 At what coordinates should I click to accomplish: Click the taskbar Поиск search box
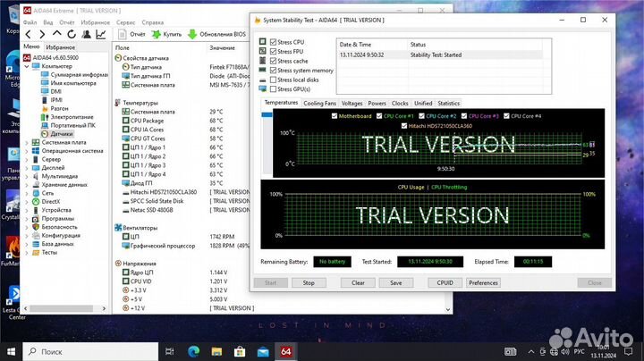(x=90, y=351)
